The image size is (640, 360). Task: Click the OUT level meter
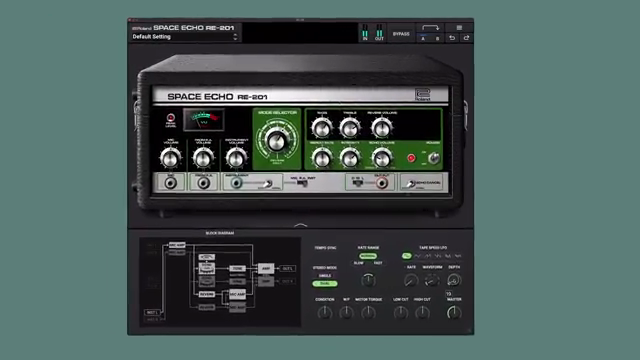[x=379, y=32]
